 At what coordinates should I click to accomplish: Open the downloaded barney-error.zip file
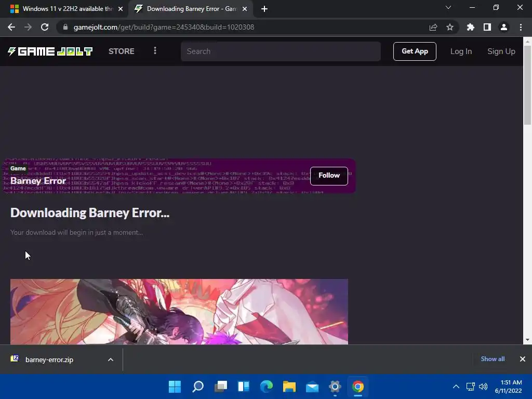(x=49, y=360)
